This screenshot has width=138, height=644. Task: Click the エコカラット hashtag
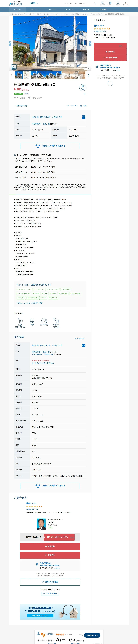(x=39, y=289)
